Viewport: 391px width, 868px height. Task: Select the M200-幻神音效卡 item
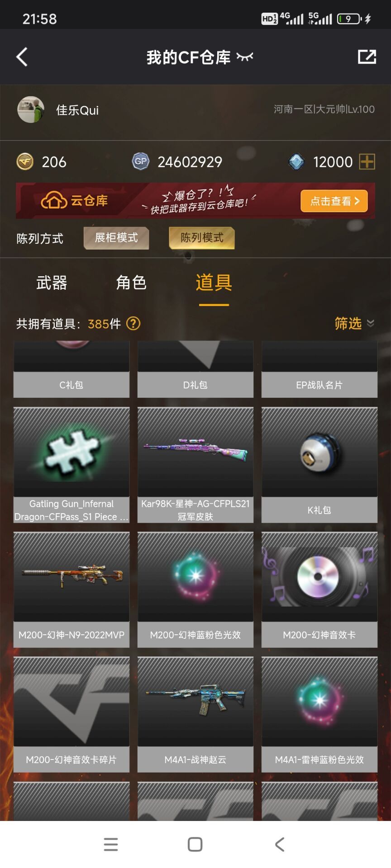[x=319, y=590]
